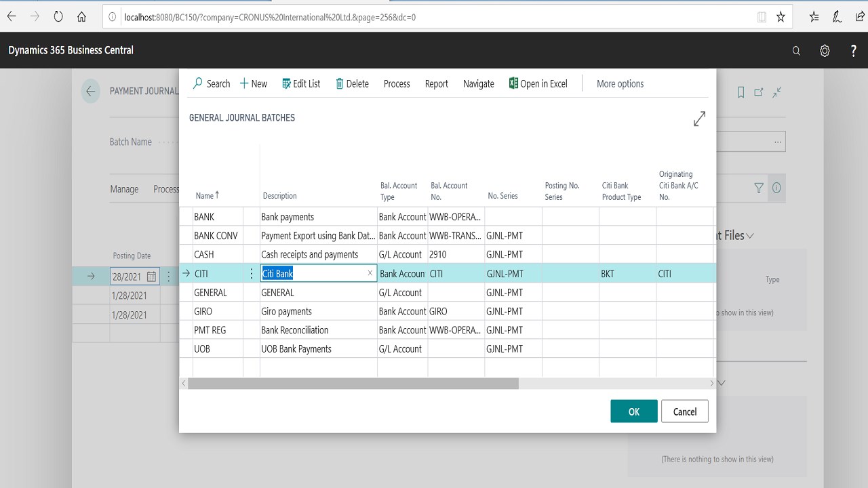Open Manage menu on Payment Journal

pyautogui.click(x=124, y=189)
